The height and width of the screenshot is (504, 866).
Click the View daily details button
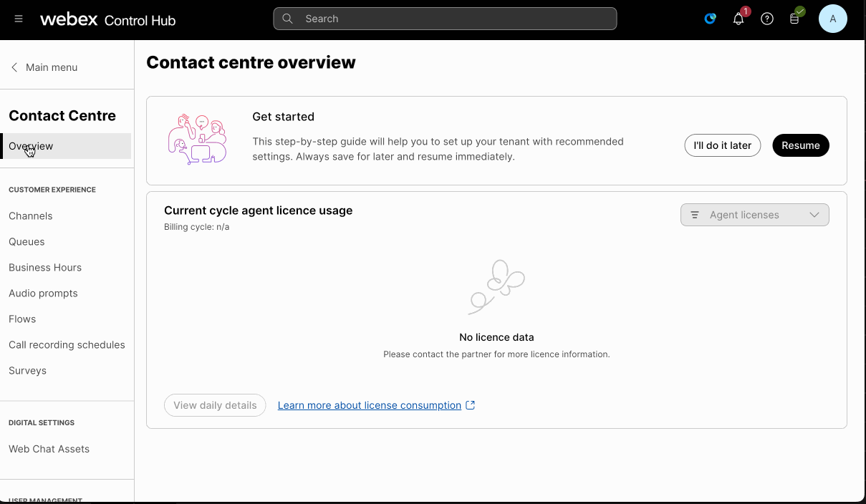[x=215, y=405]
